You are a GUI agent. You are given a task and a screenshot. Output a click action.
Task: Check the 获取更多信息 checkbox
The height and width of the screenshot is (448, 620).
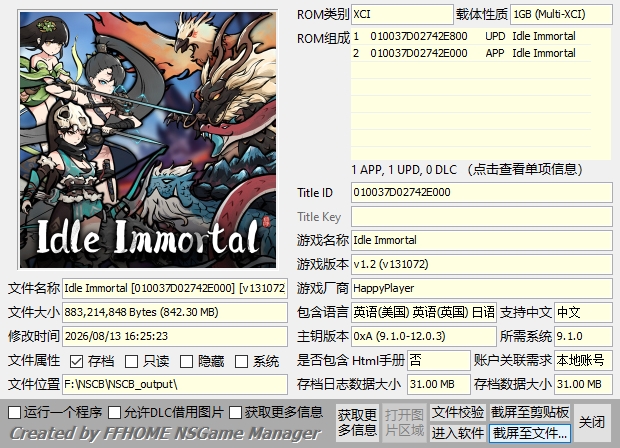pyautogui.click(x=235, y=412)
